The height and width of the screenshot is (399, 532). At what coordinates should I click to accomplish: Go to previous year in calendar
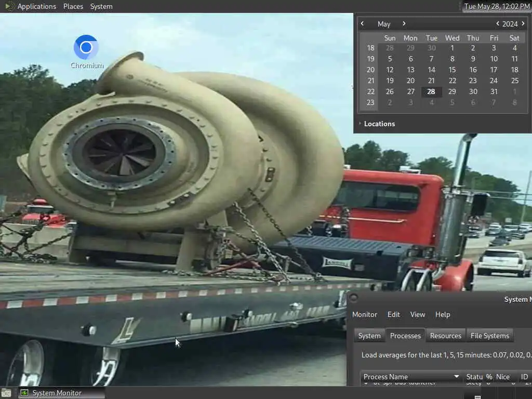point(497,24)
